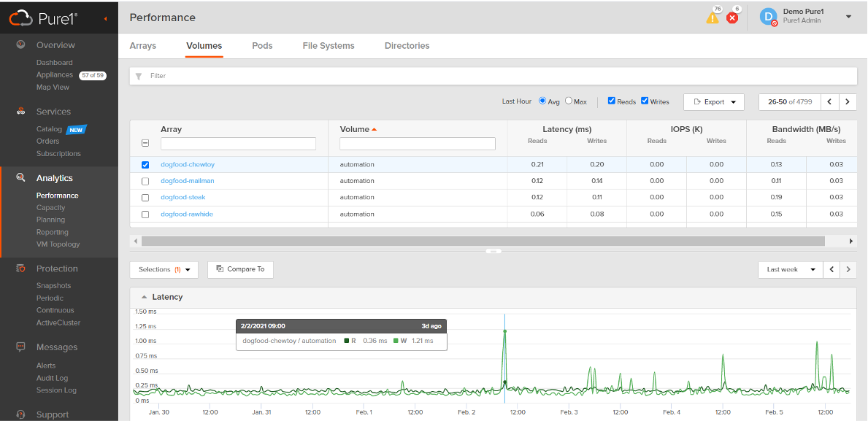
Task: Open Map View in the sidebar
Action: pos(53,87)
